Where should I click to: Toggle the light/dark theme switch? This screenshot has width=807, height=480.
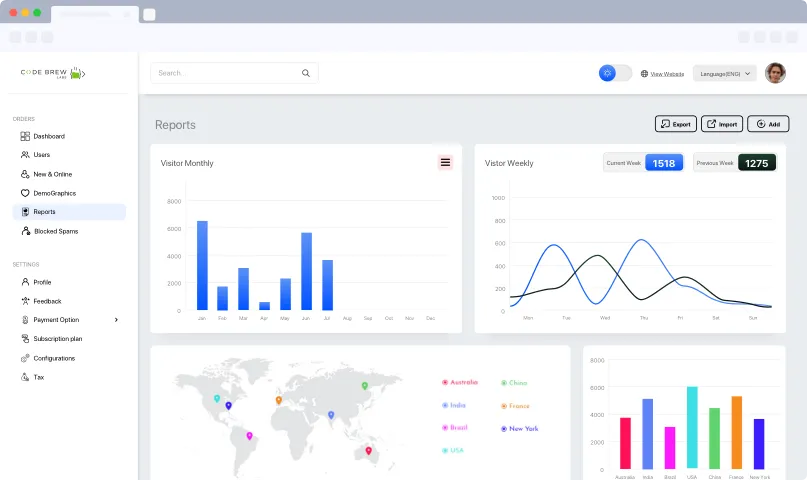[615, 73]
